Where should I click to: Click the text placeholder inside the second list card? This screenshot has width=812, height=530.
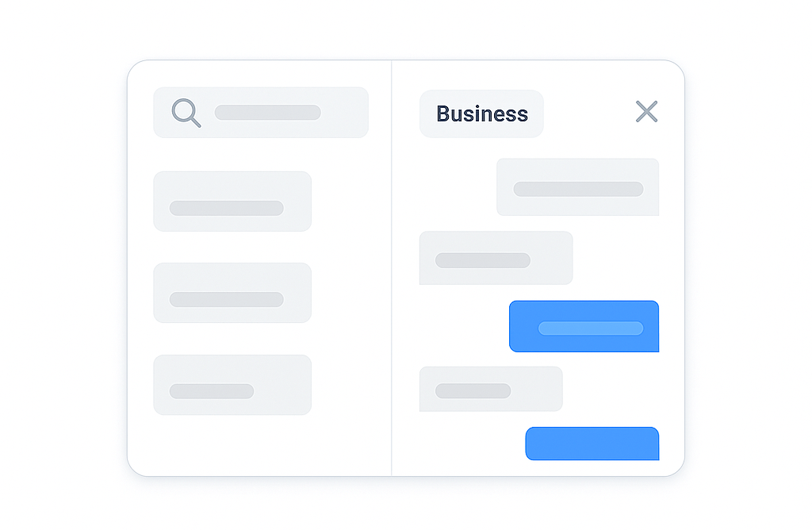pyautogui.click(x=226, y=299)
